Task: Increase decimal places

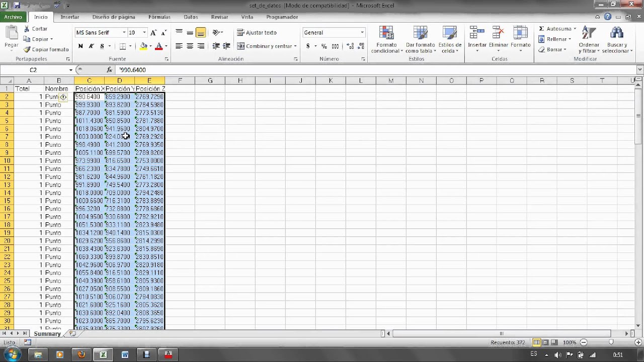Action: point(350,46)
